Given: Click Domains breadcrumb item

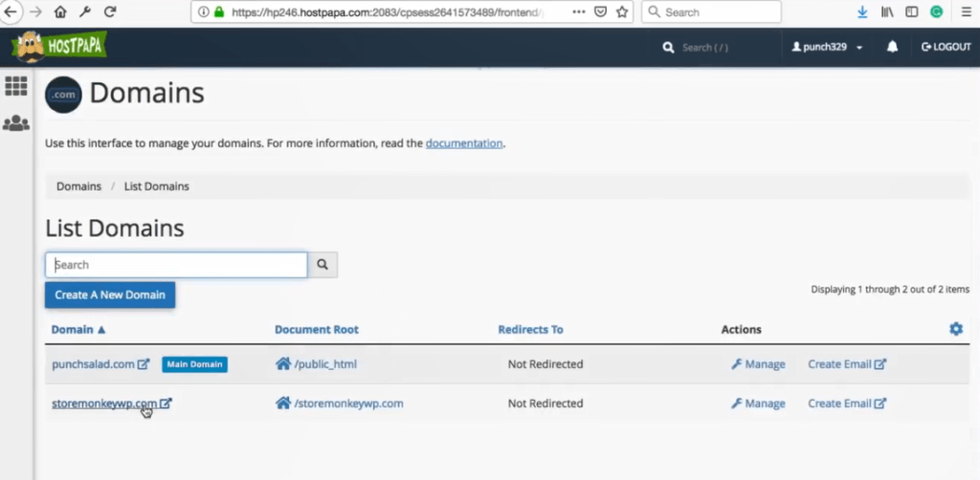Looking at the screenshot, I should [x=78, y=186].
